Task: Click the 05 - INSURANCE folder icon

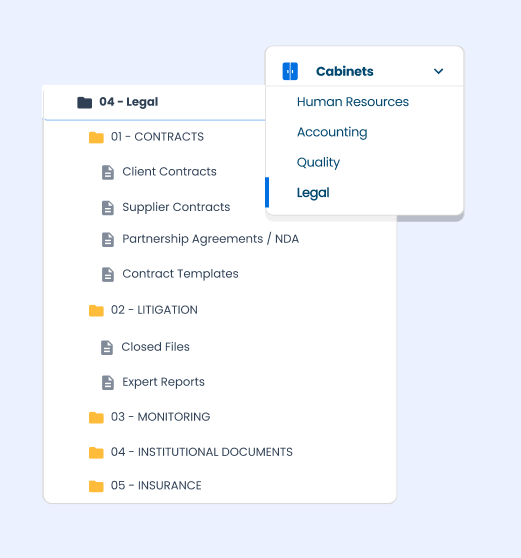Action: tap(96, 486)
